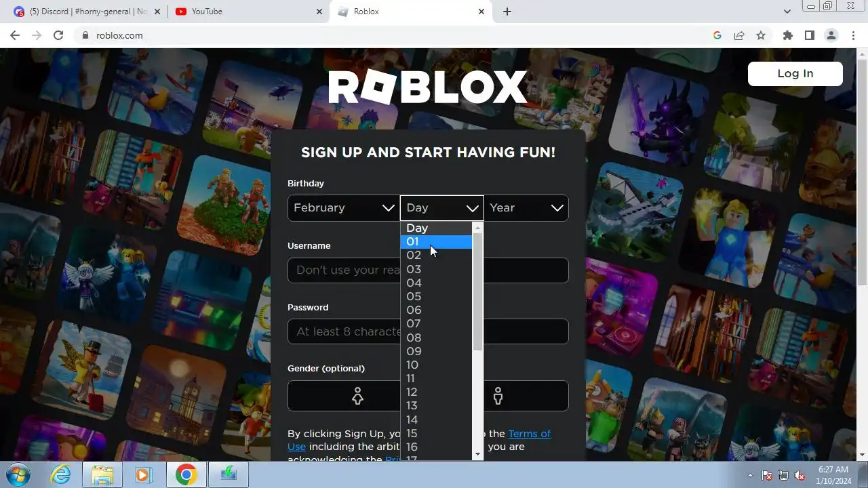Viewport: 868px width, 488px height.
Task: Bookmark this page with star icon
Action: (x=761, y=35)
